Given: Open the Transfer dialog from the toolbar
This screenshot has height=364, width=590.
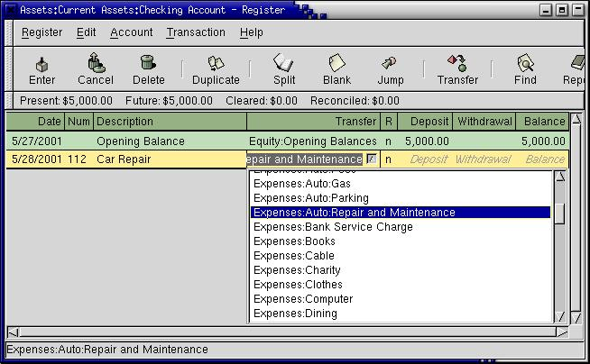Looking at the screenshot, I should [457, 64].
